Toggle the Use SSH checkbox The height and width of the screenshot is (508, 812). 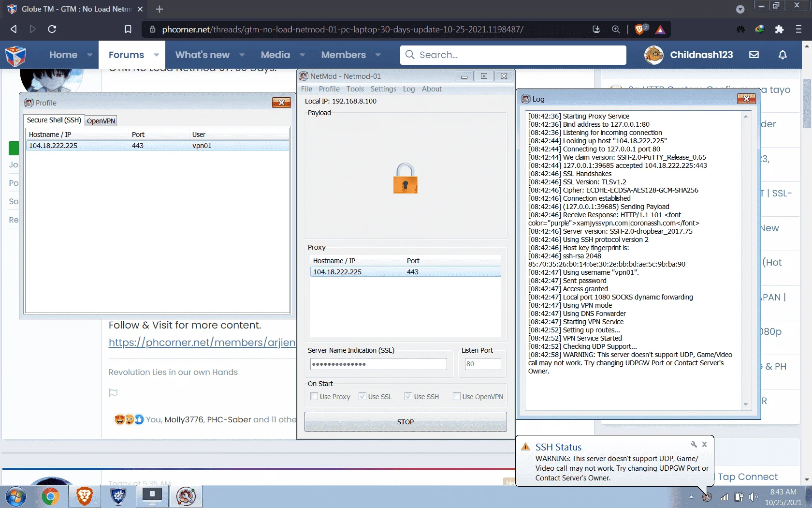click(408, 396)
